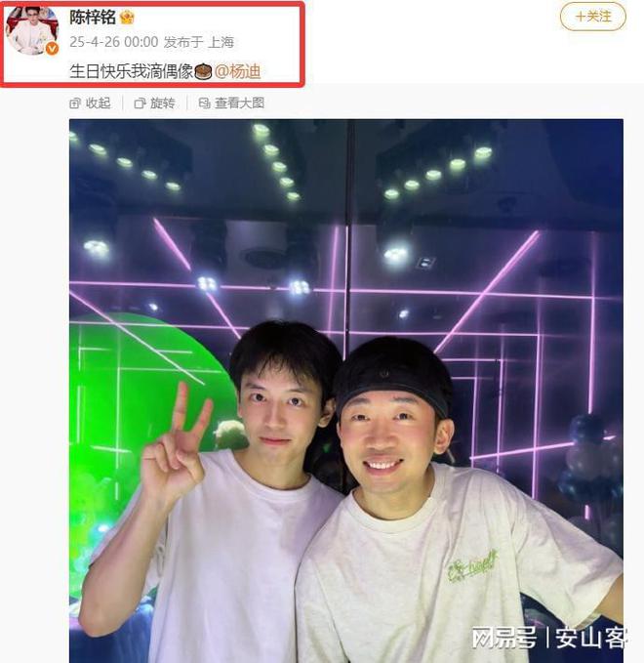Click the plus sign in 关注 button
The width and height of the screenshot is (644, 663).
pos(581,17)
